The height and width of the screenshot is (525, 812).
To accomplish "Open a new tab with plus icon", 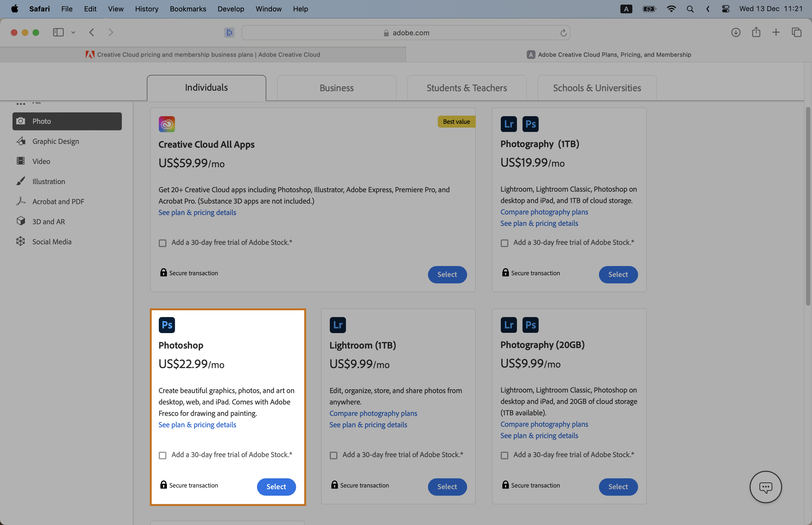I will point(776,32).
